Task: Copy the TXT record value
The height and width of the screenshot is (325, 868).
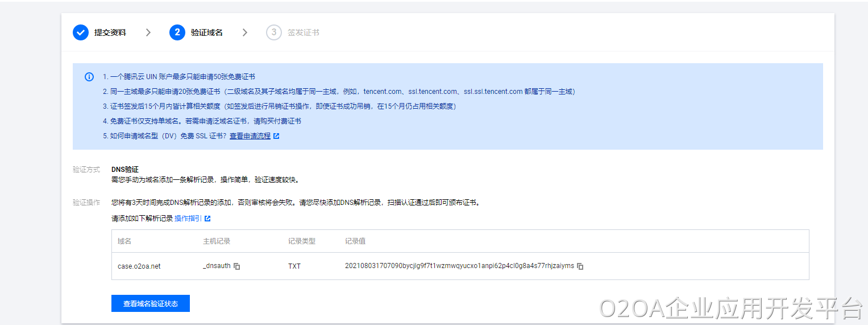Action: click(x=580, y=266)
